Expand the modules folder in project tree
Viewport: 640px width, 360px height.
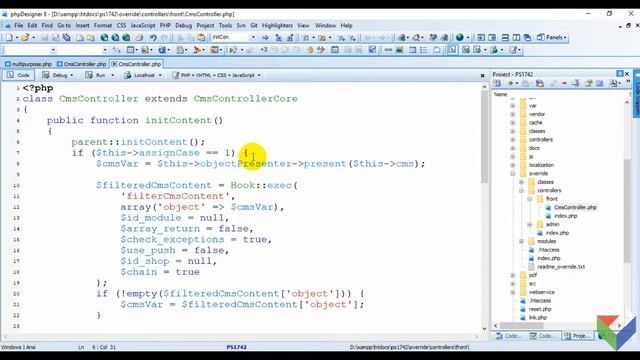521,241
